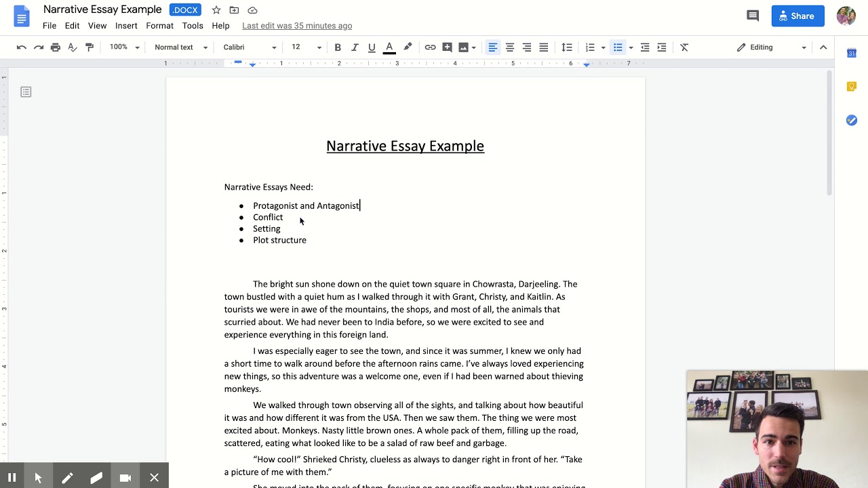Toggle Underline formatting
The height and width of the screenshot is (488, 868).
[x=372, y=47]
